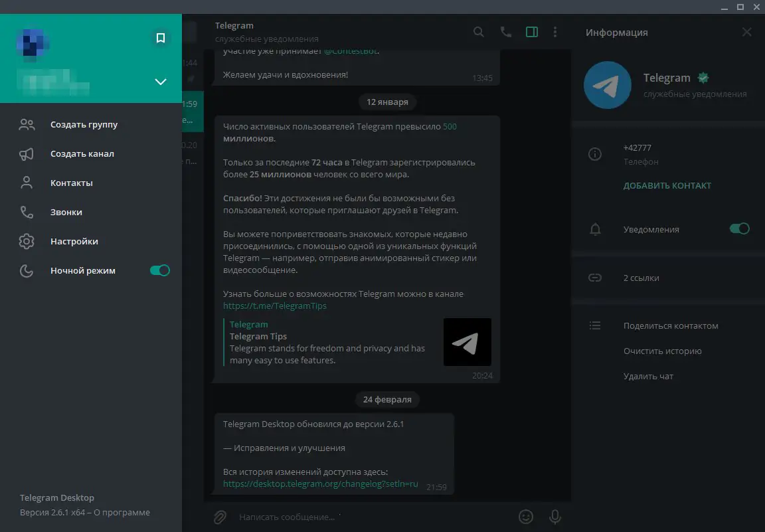Click the actions list icon in info panel

coord(595,325)
